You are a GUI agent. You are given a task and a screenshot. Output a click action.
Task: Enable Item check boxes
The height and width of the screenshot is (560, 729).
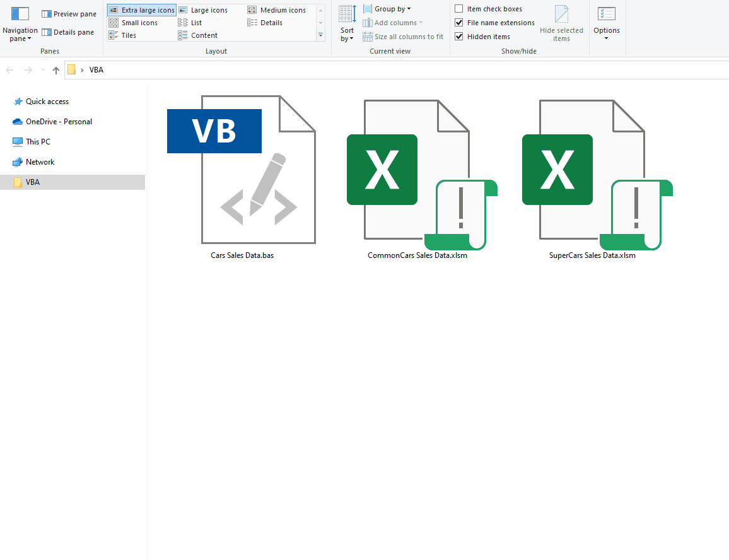tap(458, 8)
